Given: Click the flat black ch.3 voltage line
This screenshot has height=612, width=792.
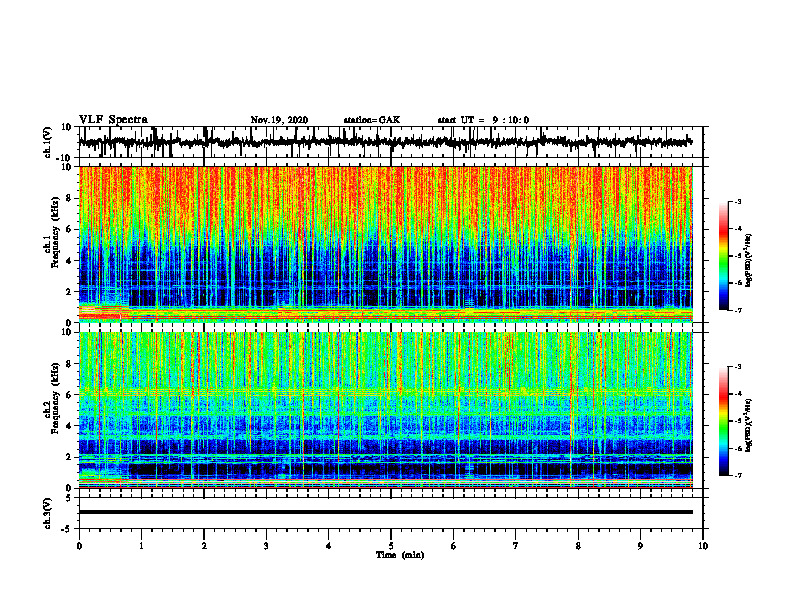Looking at the screenshot, I should (x=385, y=512).
